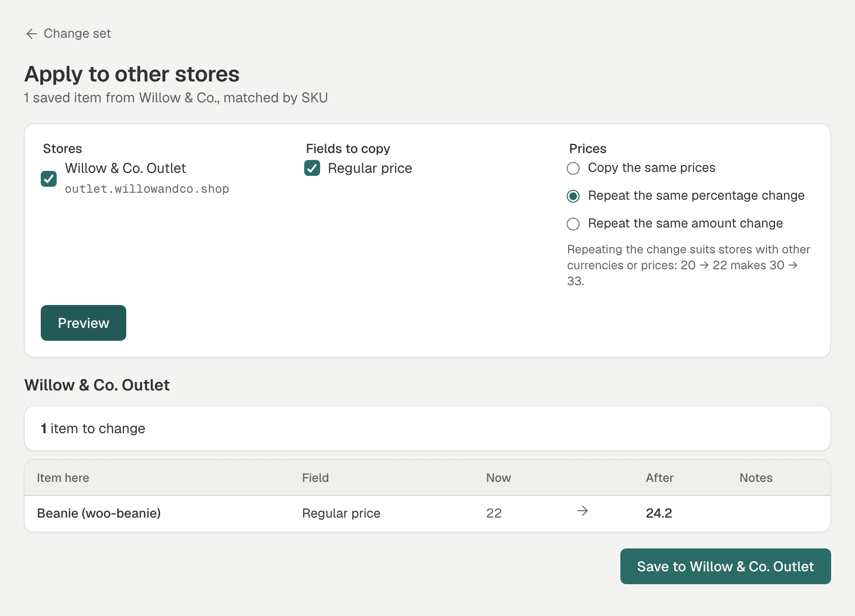Click the Item here column header
The image size is (855, 616).
click(63, 478)
